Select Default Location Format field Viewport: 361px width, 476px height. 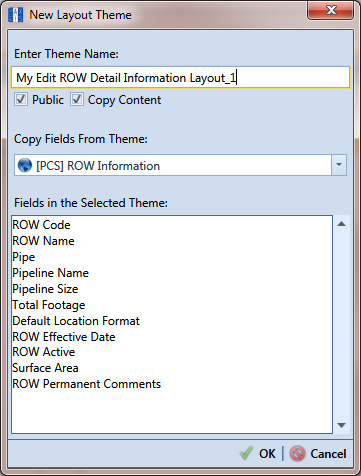(76, 321)
